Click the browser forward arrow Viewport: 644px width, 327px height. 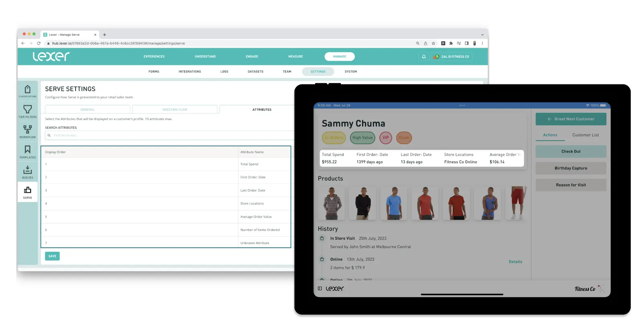click(x=31, y=43)
